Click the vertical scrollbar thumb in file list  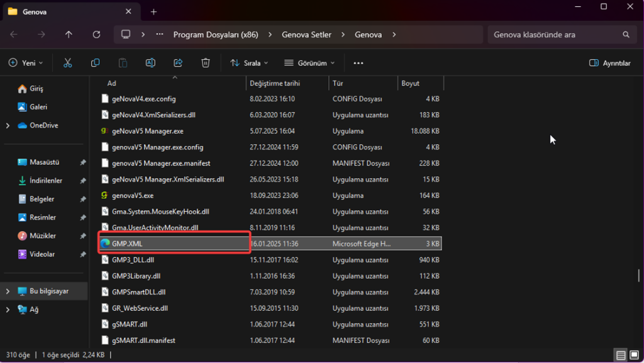(639, 276)
